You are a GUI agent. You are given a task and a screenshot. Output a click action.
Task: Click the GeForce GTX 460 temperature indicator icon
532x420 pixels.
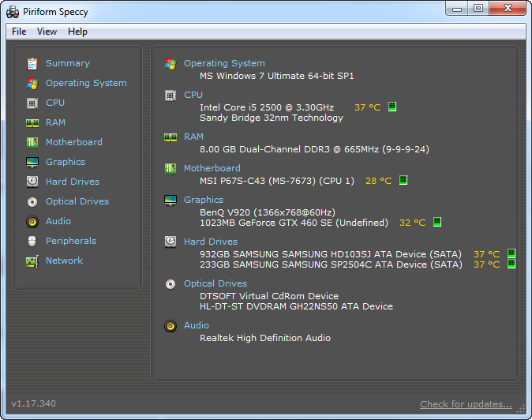(437, 222)
